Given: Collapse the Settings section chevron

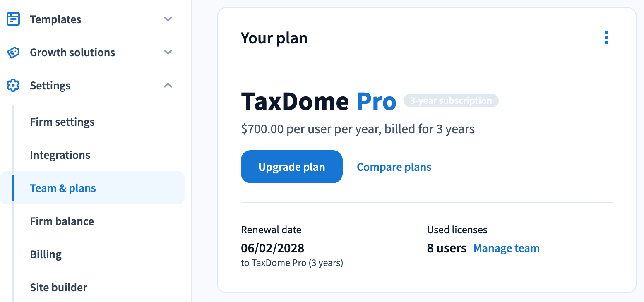Looking at the screenshot, I should (x=168, y=86).
